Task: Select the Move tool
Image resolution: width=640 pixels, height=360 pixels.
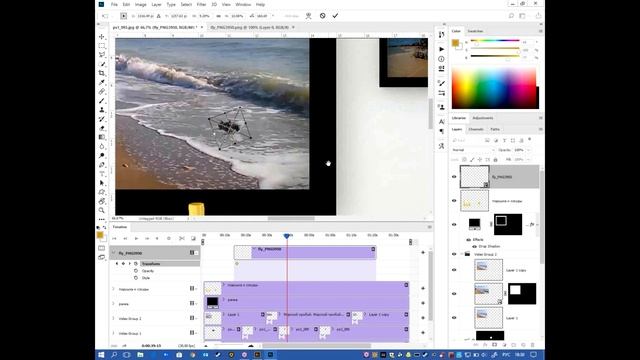Action: click(x=102, y=37)
